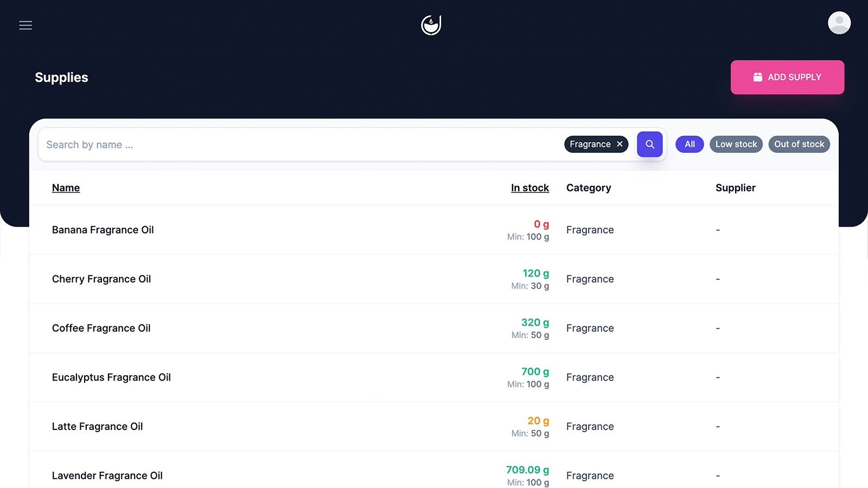868x488 pixels.
Task: Open Eucalyptus Fragrance Oil details
Action: [434, 377]
